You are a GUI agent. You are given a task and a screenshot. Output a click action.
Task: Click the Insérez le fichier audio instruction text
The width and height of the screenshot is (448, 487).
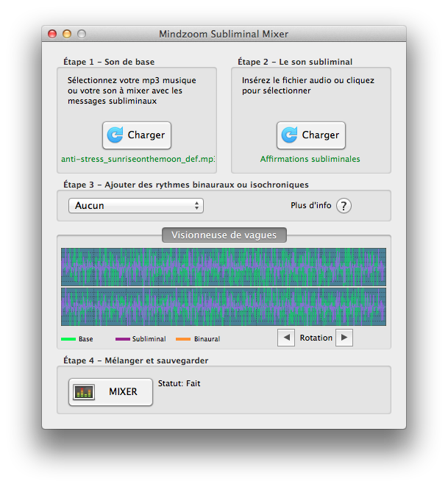pyautogui.click(x=308, y=85)
